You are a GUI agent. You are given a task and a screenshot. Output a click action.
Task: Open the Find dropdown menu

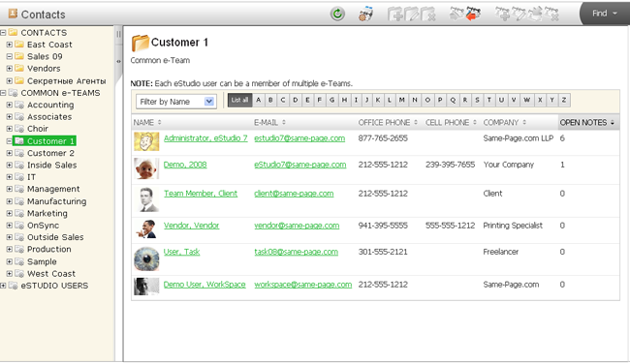tap(604, 14)
